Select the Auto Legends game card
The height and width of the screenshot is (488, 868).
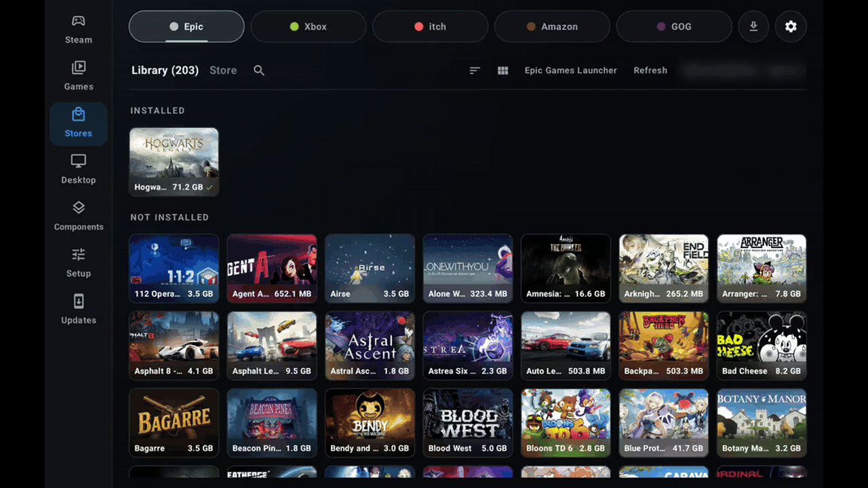pyautogui.click(x=566, y=346)
